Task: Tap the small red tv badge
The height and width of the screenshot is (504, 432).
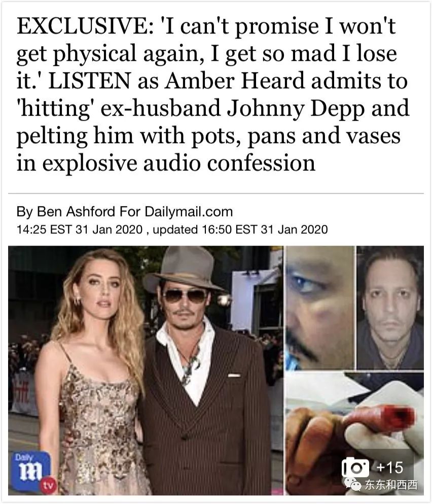Action: coord(48,485)
